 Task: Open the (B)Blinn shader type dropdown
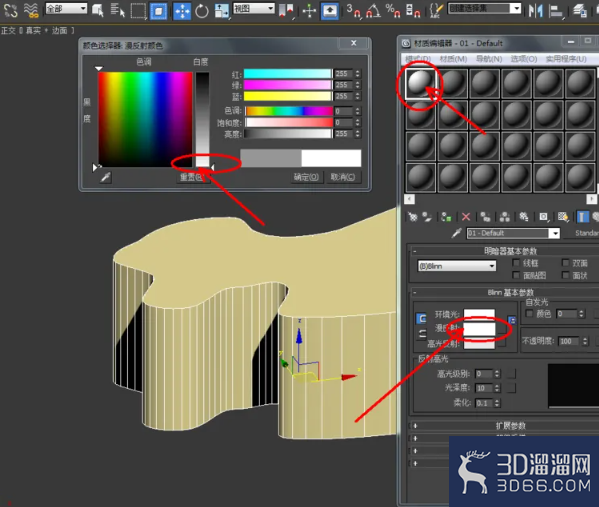point(457,266)
